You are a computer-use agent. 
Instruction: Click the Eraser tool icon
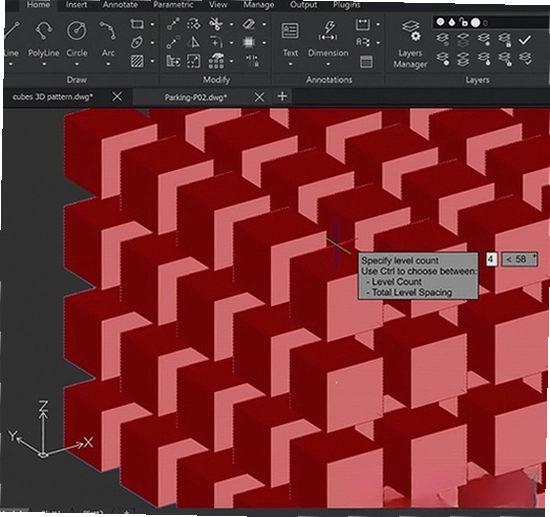point(249,24)
